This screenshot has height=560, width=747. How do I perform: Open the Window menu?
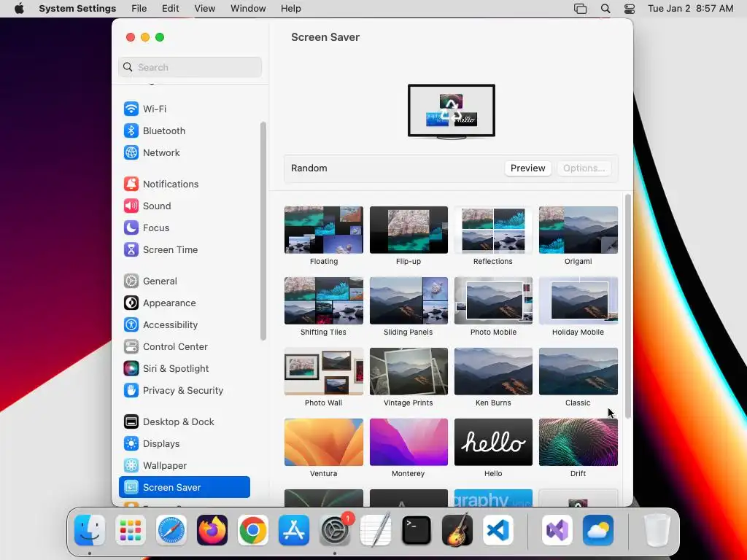pos(248,9)
